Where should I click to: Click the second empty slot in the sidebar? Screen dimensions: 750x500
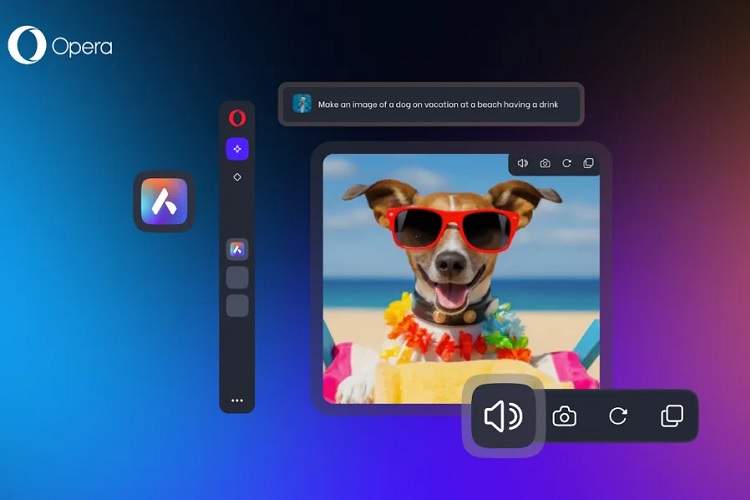click(237, 306)
